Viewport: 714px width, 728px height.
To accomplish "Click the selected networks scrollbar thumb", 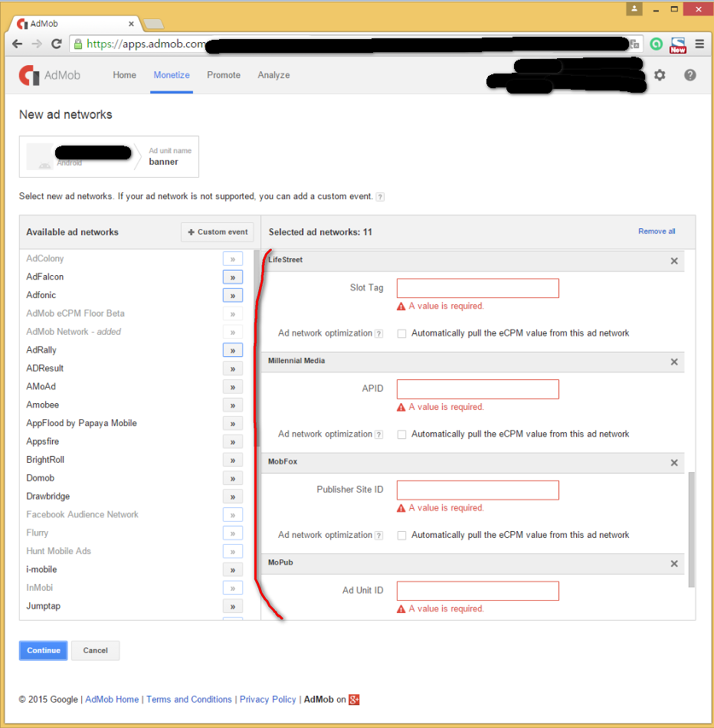I will point(691,530).
